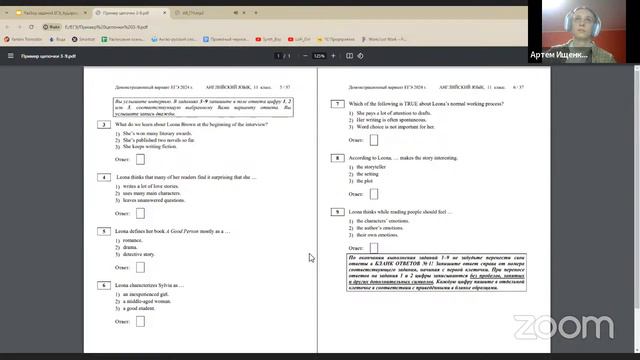Click option "Word choice is not important for her."

click(x=396, y=127)
